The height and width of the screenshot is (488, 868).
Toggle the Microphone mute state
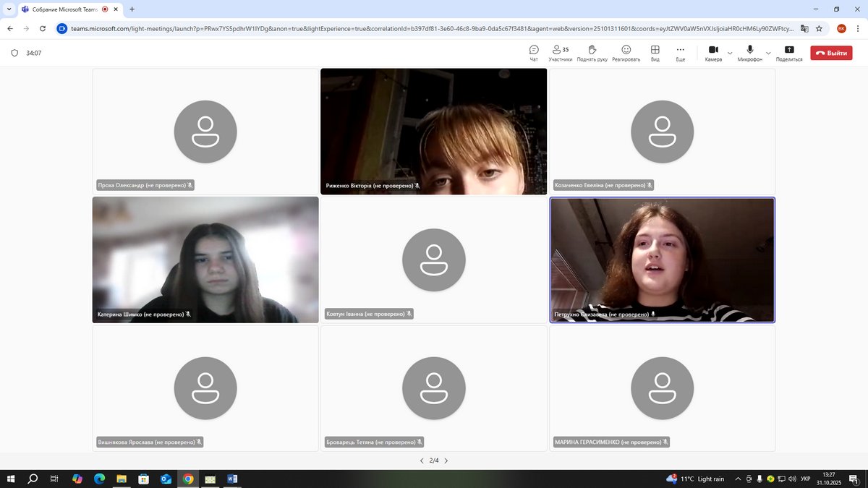pos(750,50)
